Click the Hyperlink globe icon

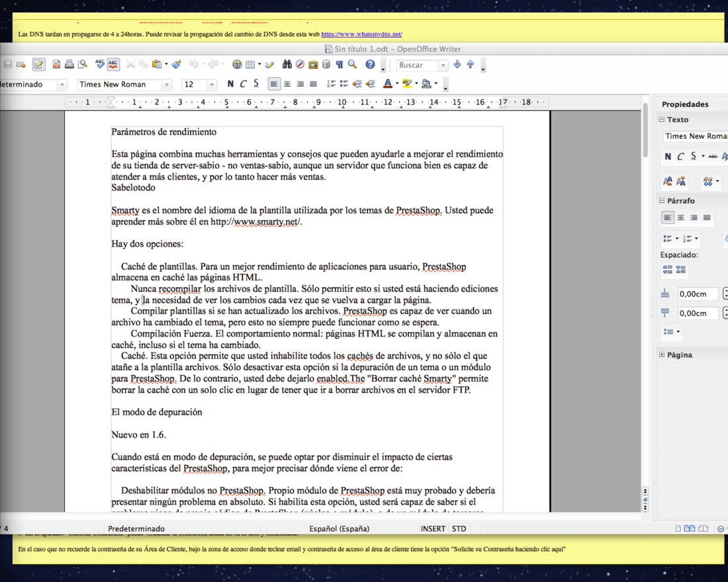tap(237, 65)
